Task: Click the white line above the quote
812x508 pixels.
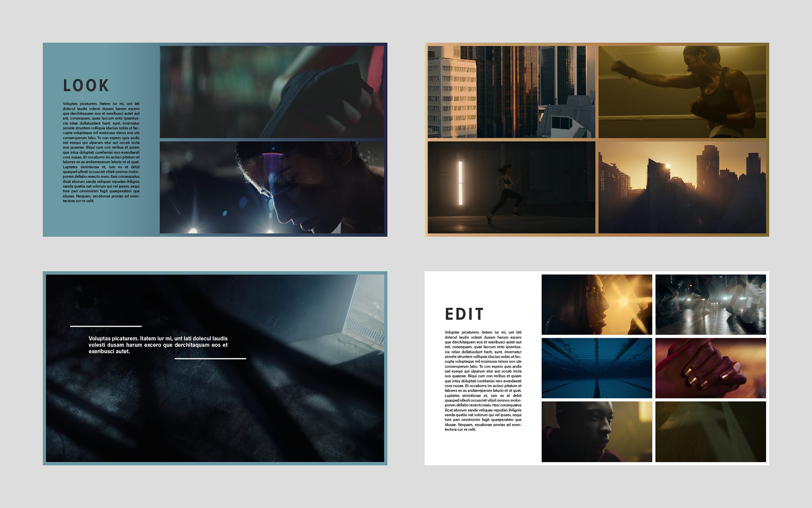Action: click(106, 326)
